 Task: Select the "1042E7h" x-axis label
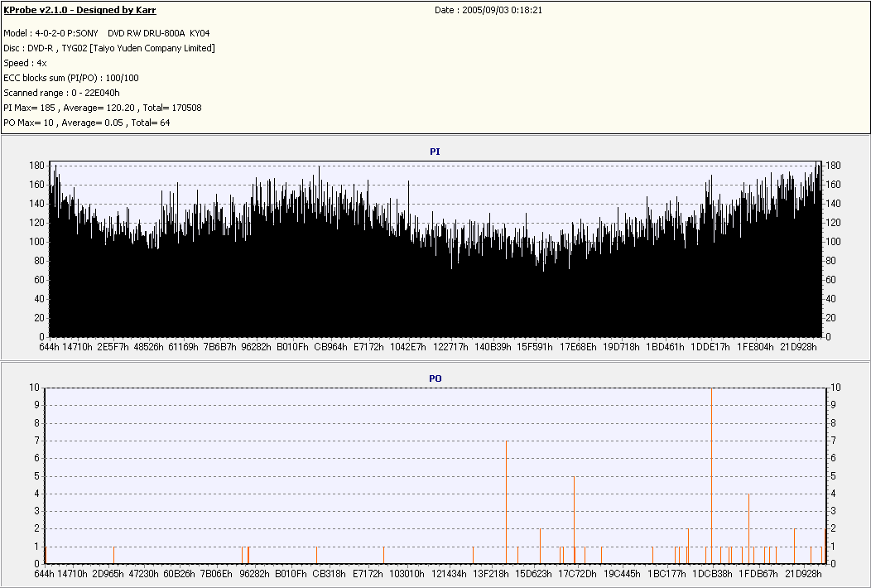(407, 347)
